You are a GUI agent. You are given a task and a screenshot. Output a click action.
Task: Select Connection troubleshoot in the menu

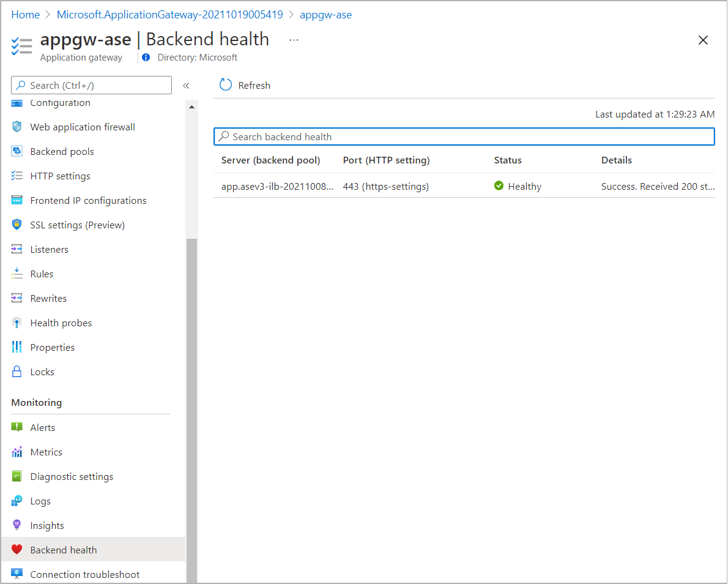85,574
